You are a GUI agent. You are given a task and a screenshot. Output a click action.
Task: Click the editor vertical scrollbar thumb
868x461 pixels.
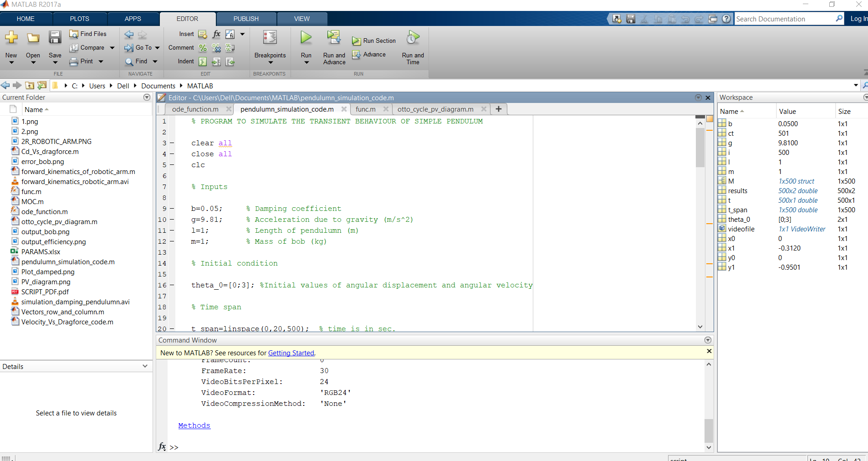[x=700, y=148]
